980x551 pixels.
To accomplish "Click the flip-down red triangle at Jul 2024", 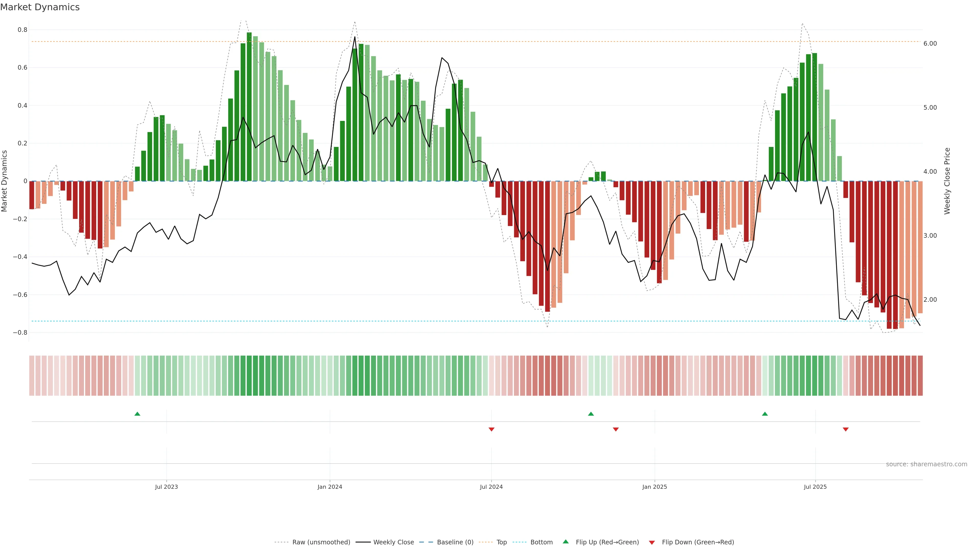I will tap(491, 429).
